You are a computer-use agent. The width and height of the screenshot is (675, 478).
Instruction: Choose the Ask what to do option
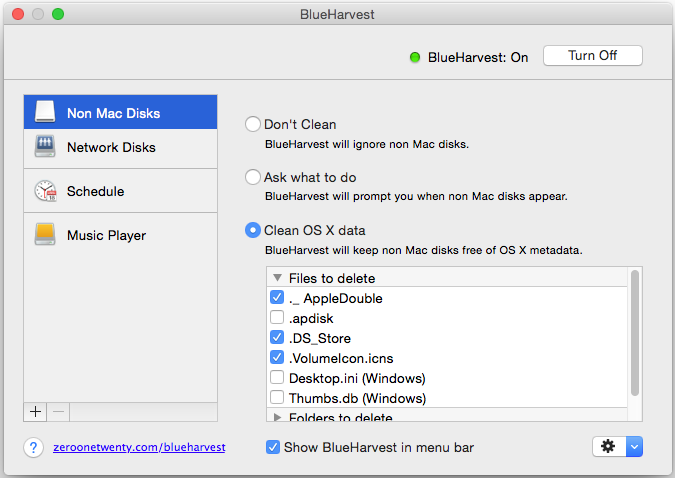pyautogui.click(x=253, y=177)
